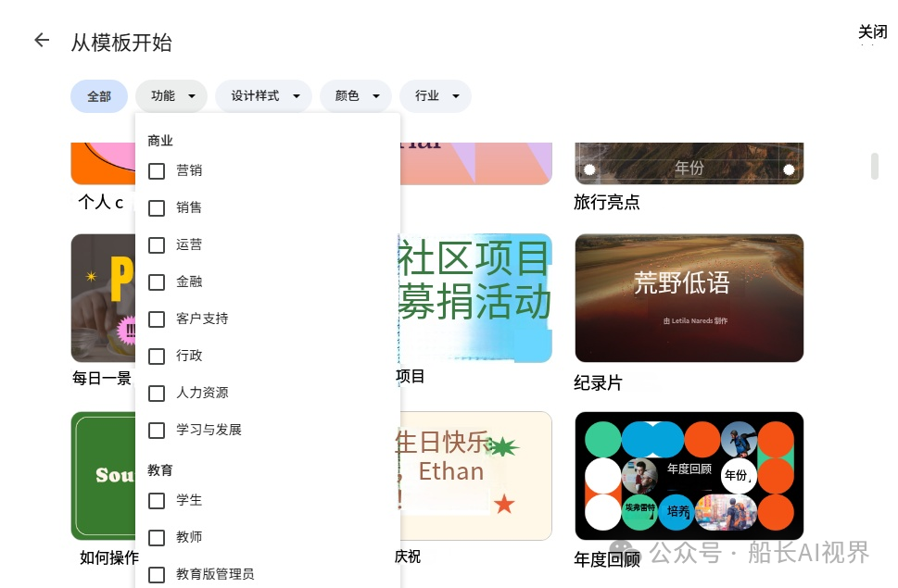Open the 社区项目募捐活动 template
Screen dimensions: 898x588
click(x=476, y=298)
